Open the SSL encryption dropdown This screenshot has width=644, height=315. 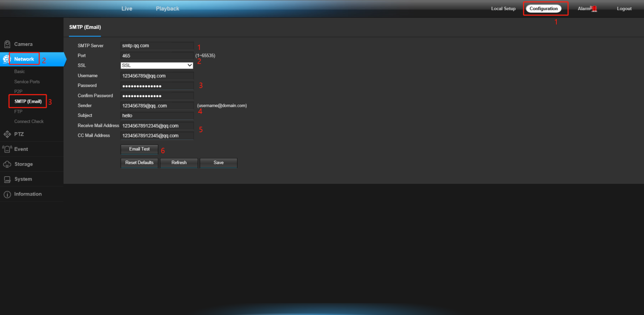(x=157, y=66)
